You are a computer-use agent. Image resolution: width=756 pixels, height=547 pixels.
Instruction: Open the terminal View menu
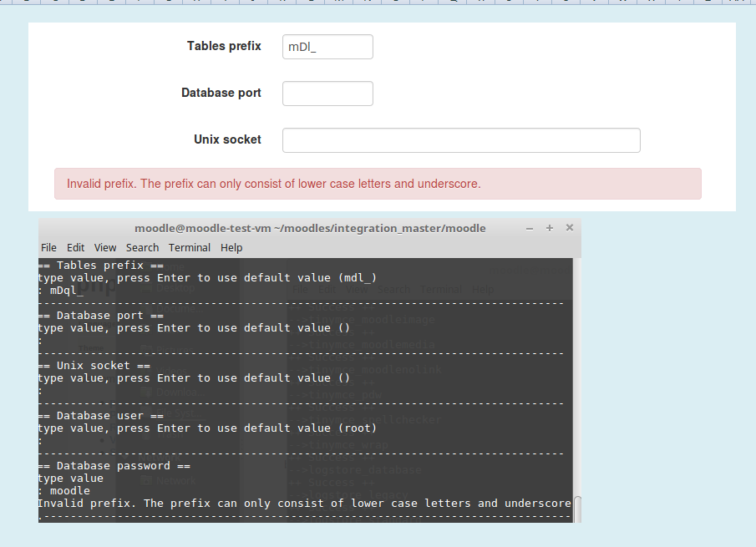click(x=105, y=248)
